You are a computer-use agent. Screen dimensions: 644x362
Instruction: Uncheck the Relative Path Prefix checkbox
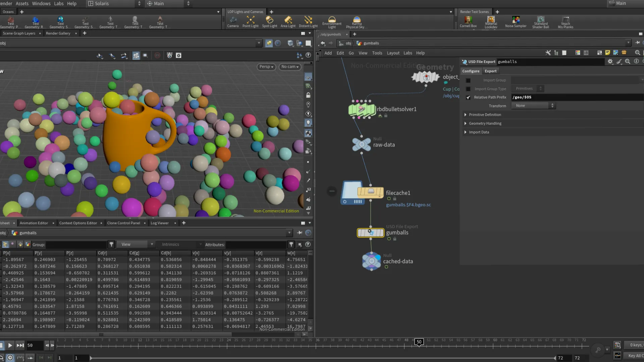[x=468, y=98]
